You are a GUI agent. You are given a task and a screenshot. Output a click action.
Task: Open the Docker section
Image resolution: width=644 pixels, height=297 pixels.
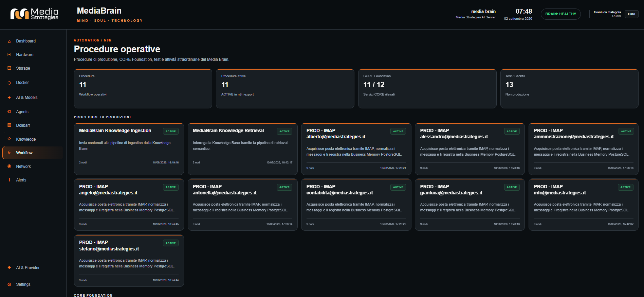pyautogui.click(x=33, y=83)
